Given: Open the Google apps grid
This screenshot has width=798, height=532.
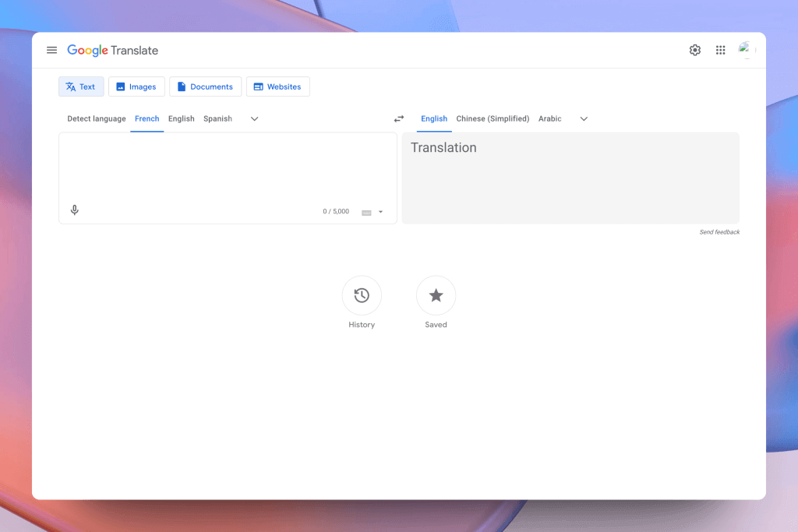Looking at the screenshot, I should (x=721, y=50).
